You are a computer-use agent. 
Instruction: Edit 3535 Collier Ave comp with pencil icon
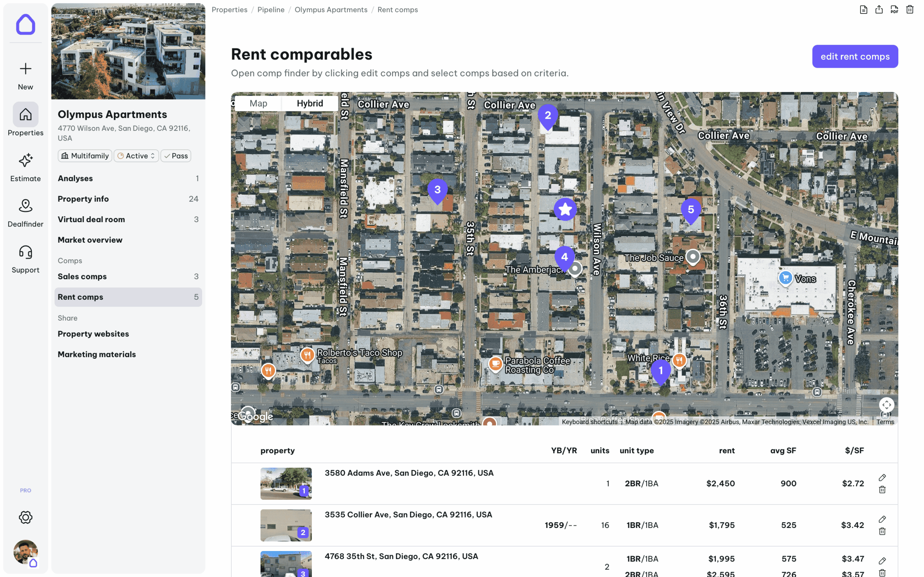coord(882,519)
